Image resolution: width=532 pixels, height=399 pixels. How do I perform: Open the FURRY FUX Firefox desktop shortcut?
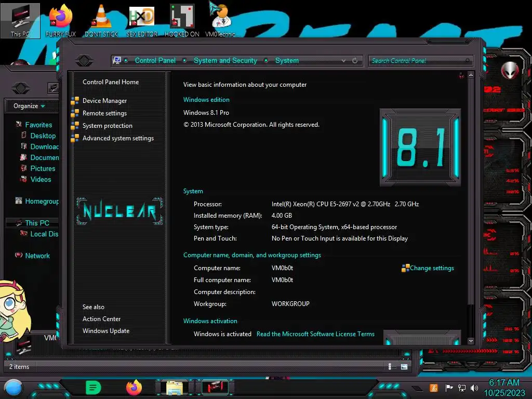[x=60, y=20]
